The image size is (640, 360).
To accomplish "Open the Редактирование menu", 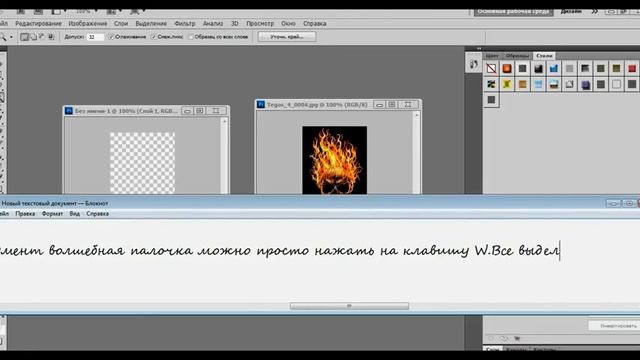I will pos(38,24).
